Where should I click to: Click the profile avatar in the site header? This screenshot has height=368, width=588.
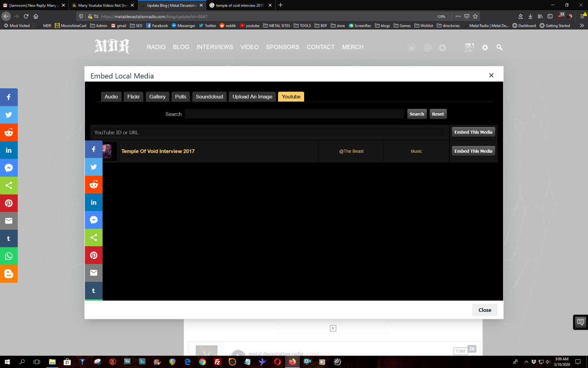point(469,47)
